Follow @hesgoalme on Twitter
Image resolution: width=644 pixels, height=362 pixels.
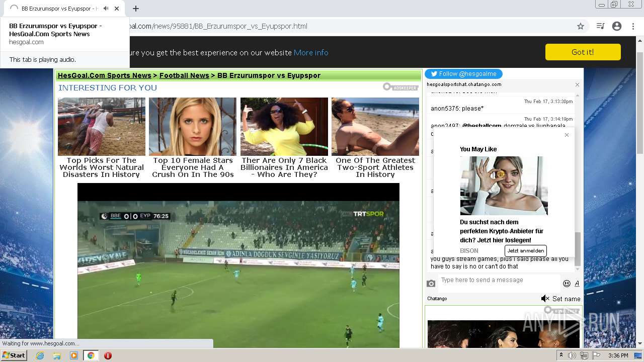coord(463,74)
